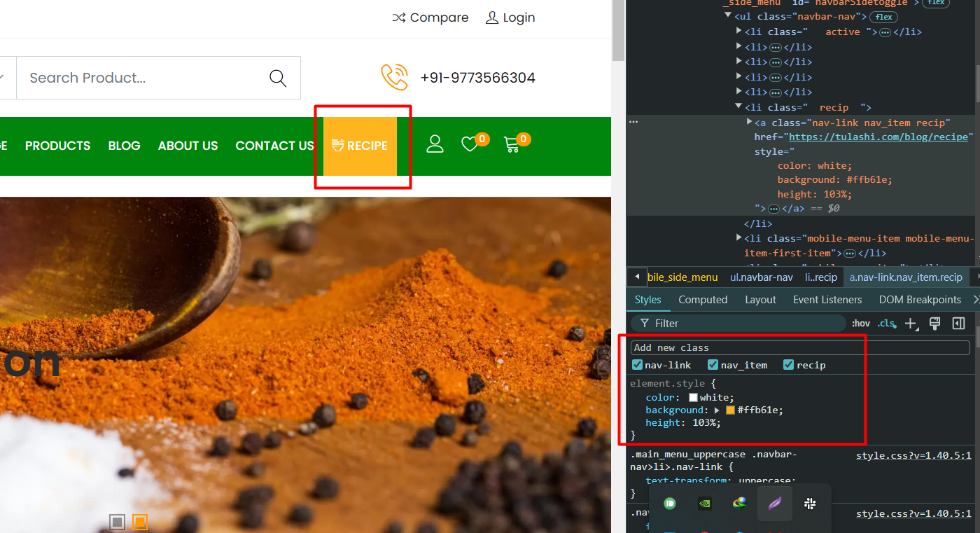Open the purple feather tray icon
Viewport: 980px width, 533px height.
775,503
